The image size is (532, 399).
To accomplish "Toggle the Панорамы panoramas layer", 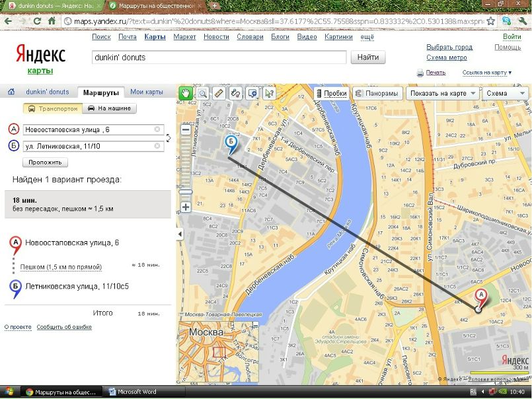I will click(x=377, y=93).
